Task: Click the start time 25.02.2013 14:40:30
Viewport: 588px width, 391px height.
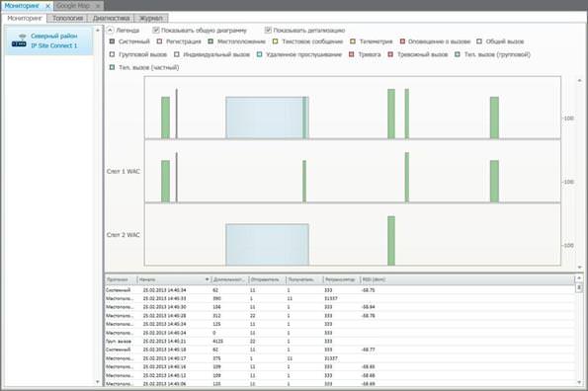Action: click(164, 307)
